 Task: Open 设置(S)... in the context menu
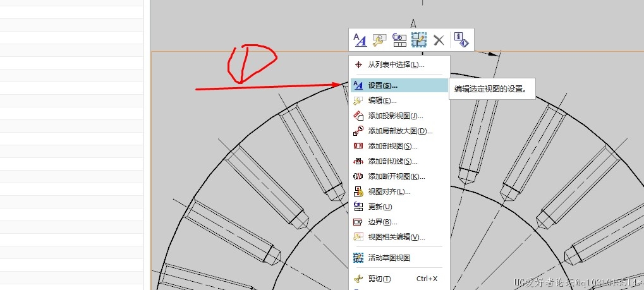pos(399,85)
